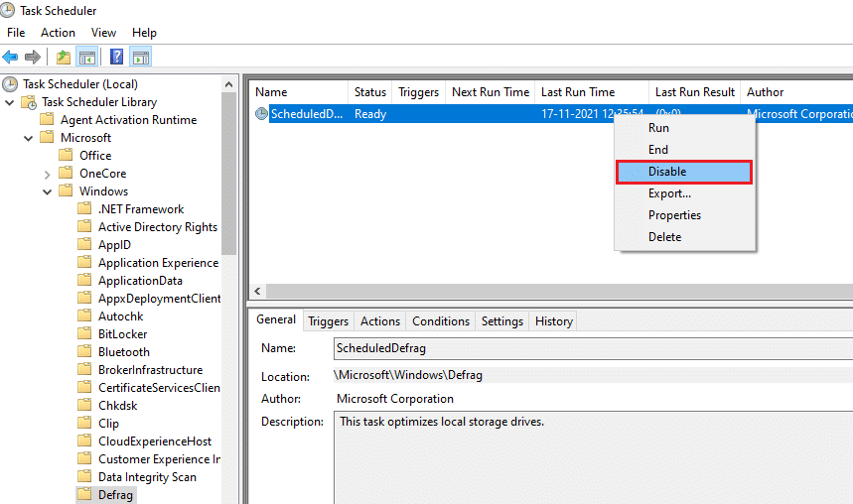Open the Help toolbar icon
The width and height of the screenshot is (853, 504).
point(116,57)
